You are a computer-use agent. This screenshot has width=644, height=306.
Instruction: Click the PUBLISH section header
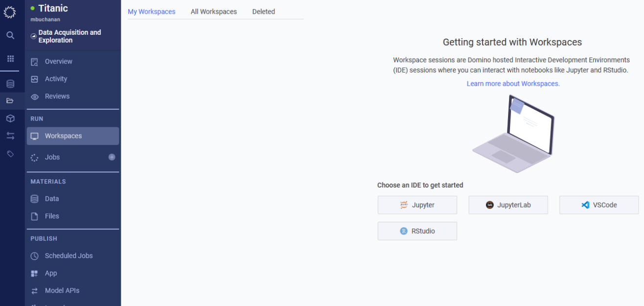point(44,239)
